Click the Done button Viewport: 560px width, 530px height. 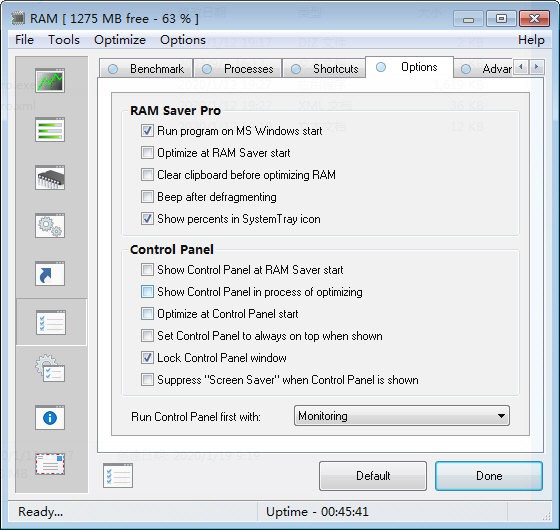coord(489,476)
